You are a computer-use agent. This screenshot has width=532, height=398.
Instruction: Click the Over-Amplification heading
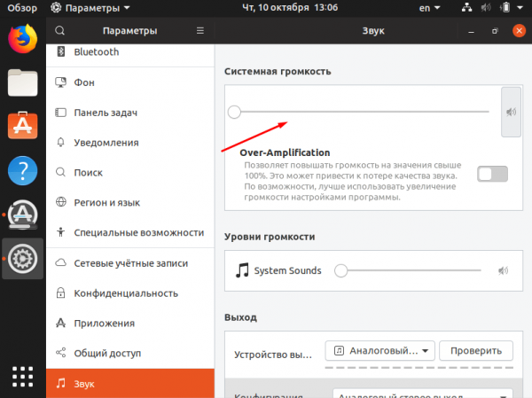285,152
